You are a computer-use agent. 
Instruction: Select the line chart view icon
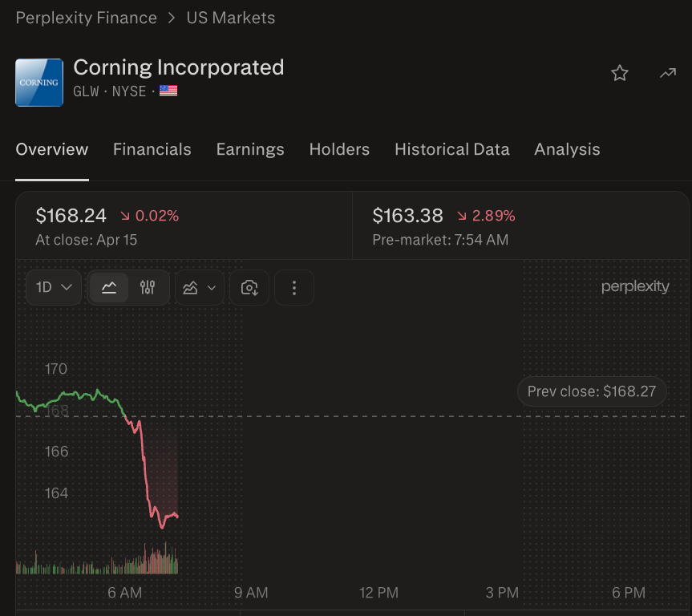(109, 287)
